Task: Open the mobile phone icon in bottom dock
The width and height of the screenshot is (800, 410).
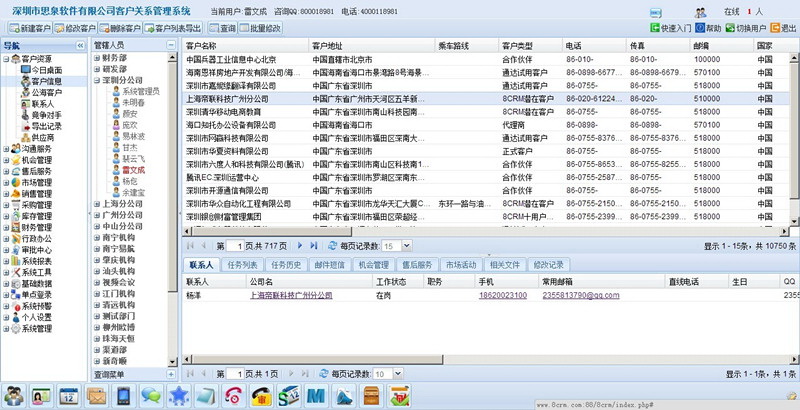Action: pyautogui.click(x=123, y=395)
